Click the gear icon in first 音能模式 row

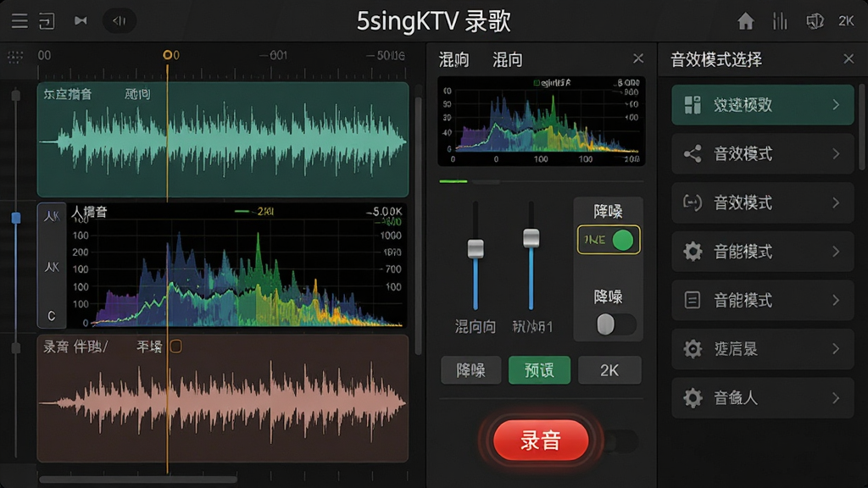693,252
